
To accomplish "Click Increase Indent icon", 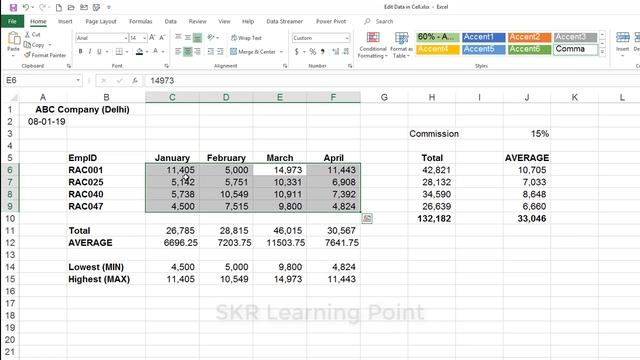I will click(220, 51).
